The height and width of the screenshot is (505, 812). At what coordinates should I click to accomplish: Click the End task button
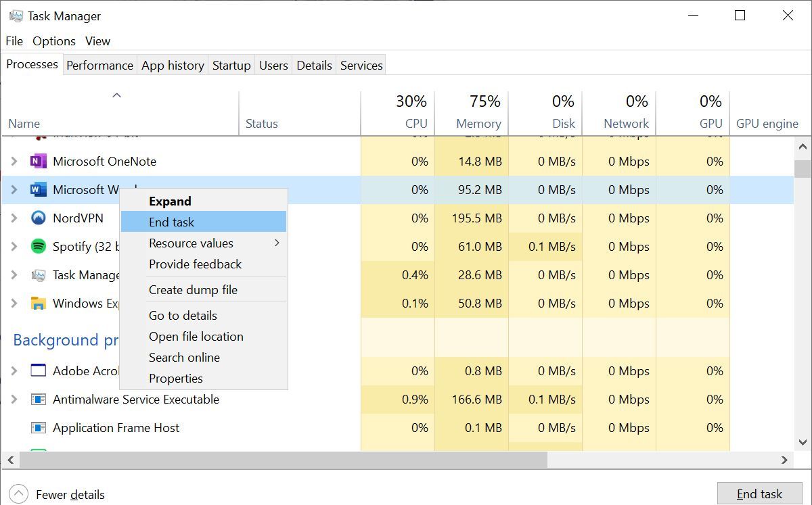pyautogui.click(x=759, y=494)
